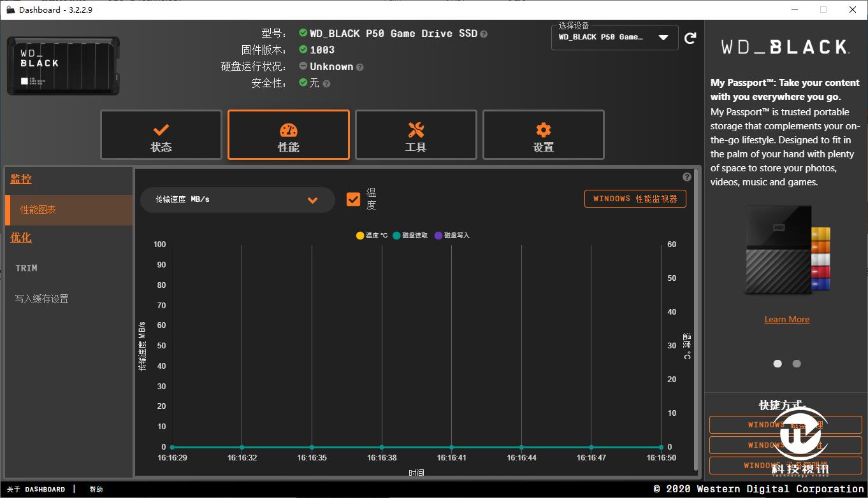Image resolution: width=868 pixels, height=498 pixels.
Task: Click the refresh device list icon
Action: 690,38
